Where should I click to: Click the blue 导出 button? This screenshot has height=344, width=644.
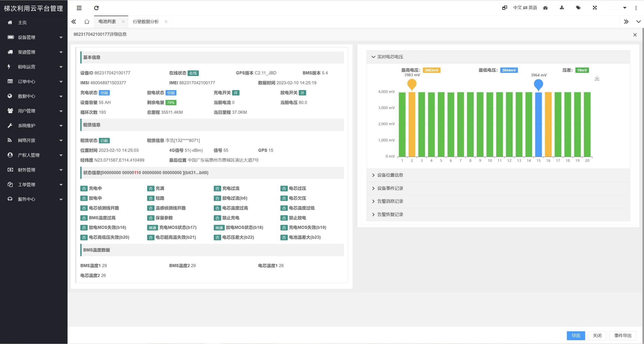click(576, 336)
